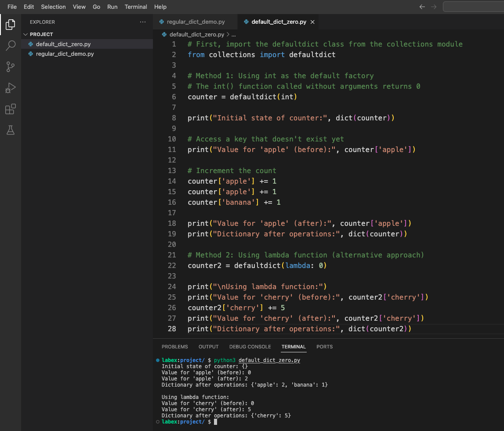Image resolution: width=504 pixels, height=431 pixels.
Task: Open the Terminal menu
Action: [136, 7]
